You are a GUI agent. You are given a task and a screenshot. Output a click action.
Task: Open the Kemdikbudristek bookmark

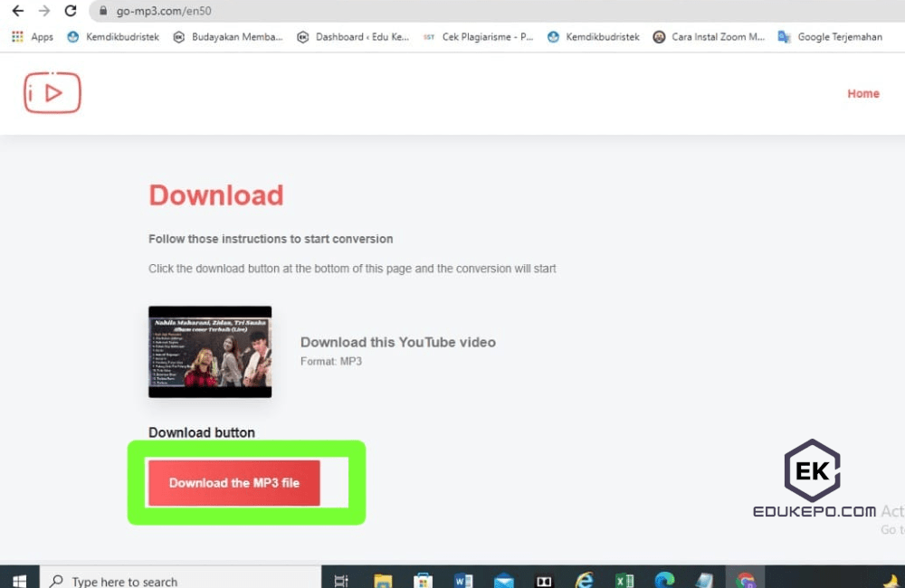[122, 37]
